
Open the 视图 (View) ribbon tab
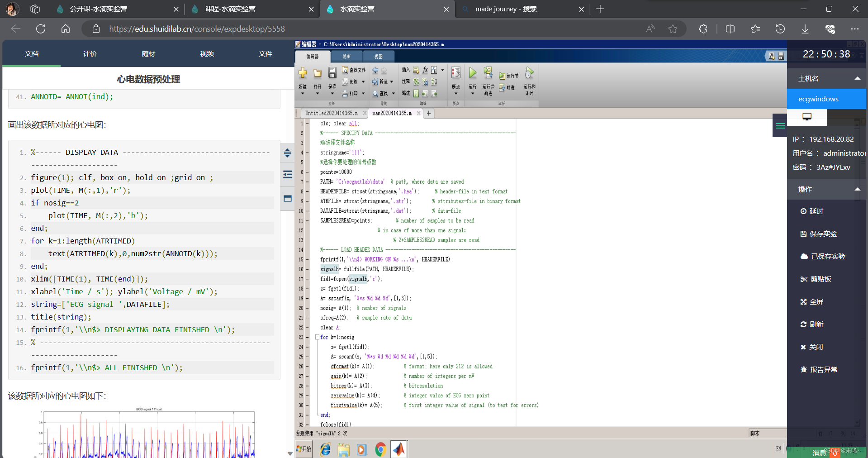pyautogui.click(x=379, y=57)
